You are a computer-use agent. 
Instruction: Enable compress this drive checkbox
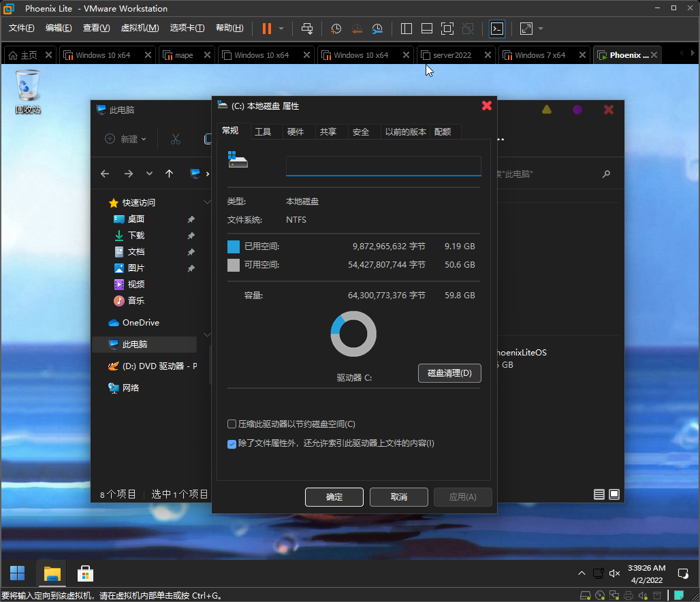point(232,424)
